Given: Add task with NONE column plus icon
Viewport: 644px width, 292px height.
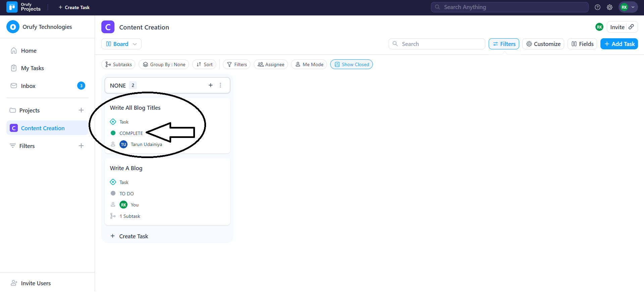Looking at the screenshot, I should [210, 85].
